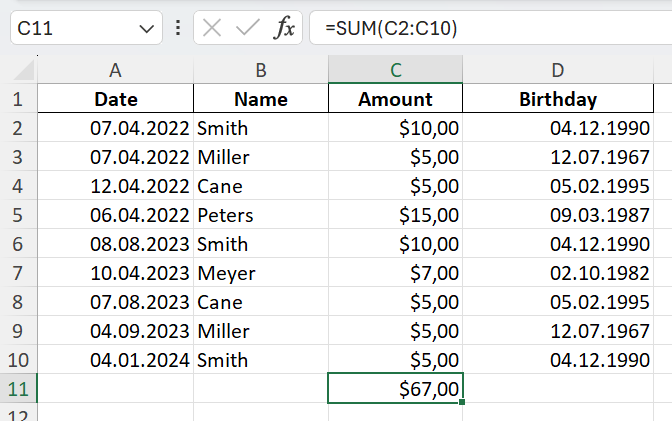672x421 pixels.
Task: Select birthday cell 09.03.1987
Action: point(558,215)
